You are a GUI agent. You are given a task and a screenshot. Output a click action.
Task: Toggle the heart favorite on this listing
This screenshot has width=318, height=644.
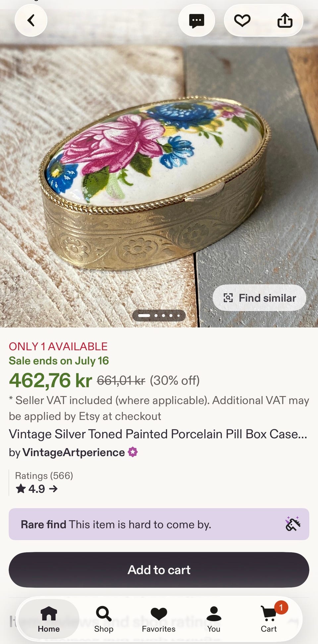click(242, 21)
